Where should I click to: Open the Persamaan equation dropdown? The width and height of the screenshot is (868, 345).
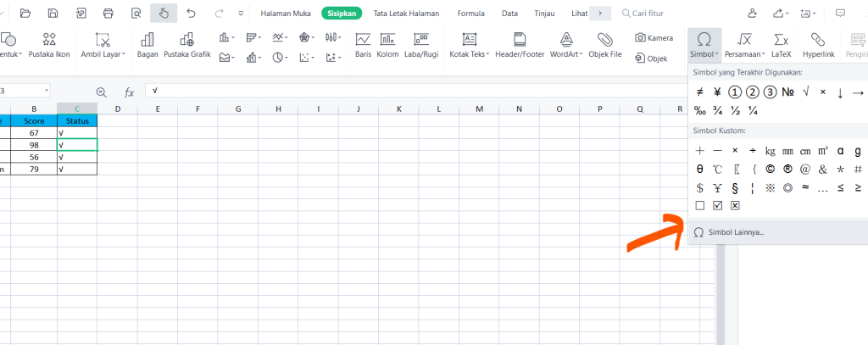pyautogui.click(x=745, y=44)
